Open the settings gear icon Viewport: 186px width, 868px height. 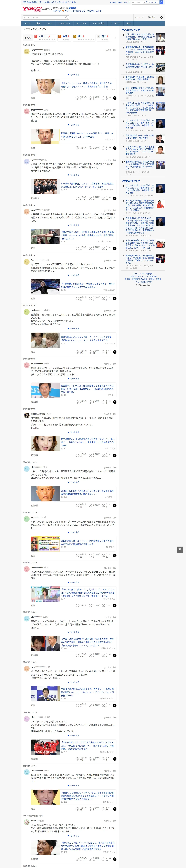161,18
